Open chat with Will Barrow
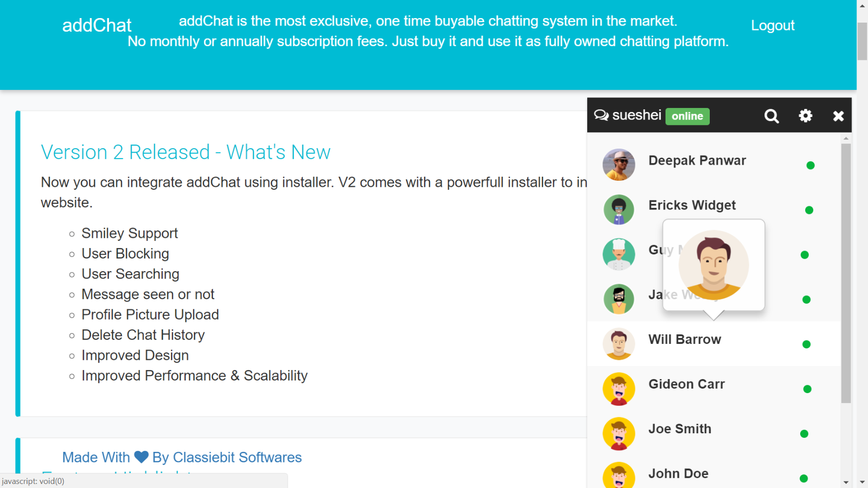Viewport: 868px width, 488px height. click(x=685, y=340)
